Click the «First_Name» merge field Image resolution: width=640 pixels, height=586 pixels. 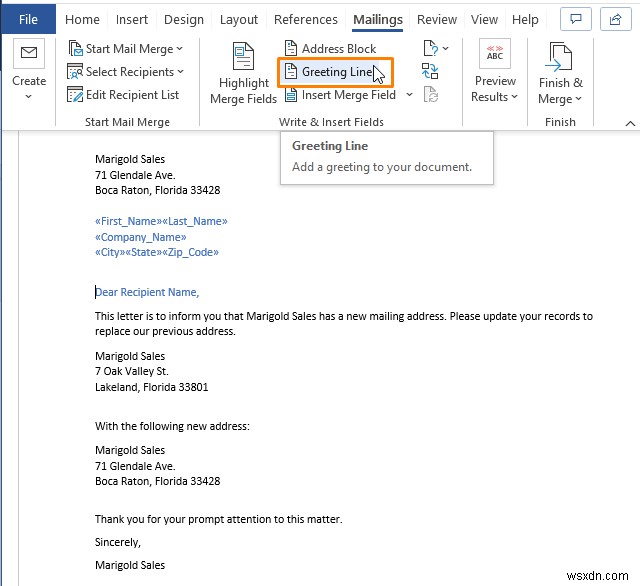click(x=129, y=221)
